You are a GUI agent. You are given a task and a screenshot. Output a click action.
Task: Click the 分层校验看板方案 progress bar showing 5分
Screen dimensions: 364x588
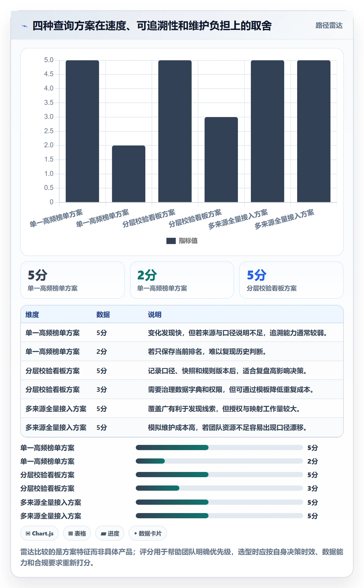click(219, 475)
